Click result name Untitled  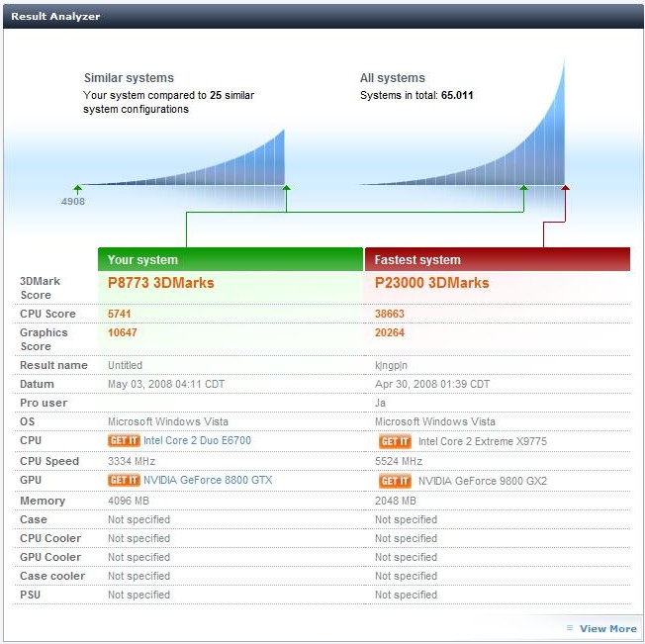click(125, 365)
